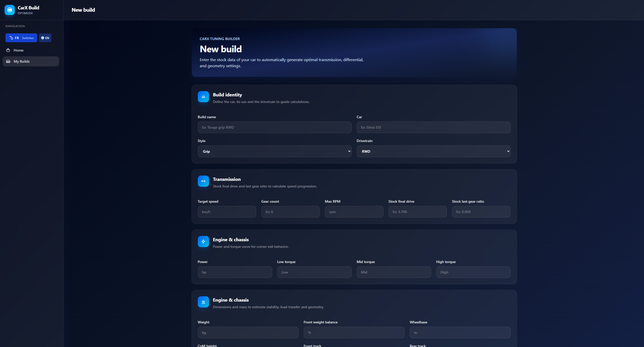
Task: Select the EN language toggle
Action: 45,38
